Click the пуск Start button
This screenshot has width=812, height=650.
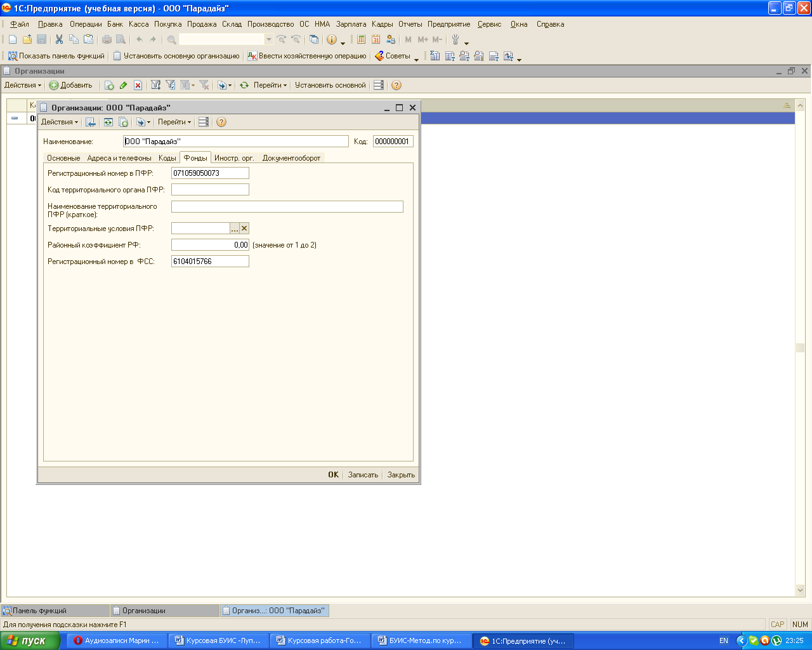(x=30, y=640)
